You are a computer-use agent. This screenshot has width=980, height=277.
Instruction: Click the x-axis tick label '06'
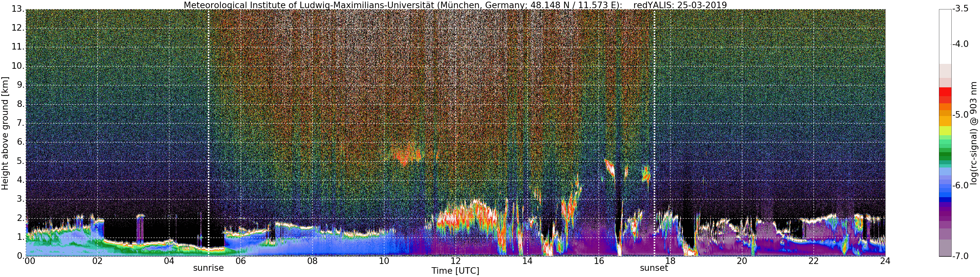tap(240, 261)
